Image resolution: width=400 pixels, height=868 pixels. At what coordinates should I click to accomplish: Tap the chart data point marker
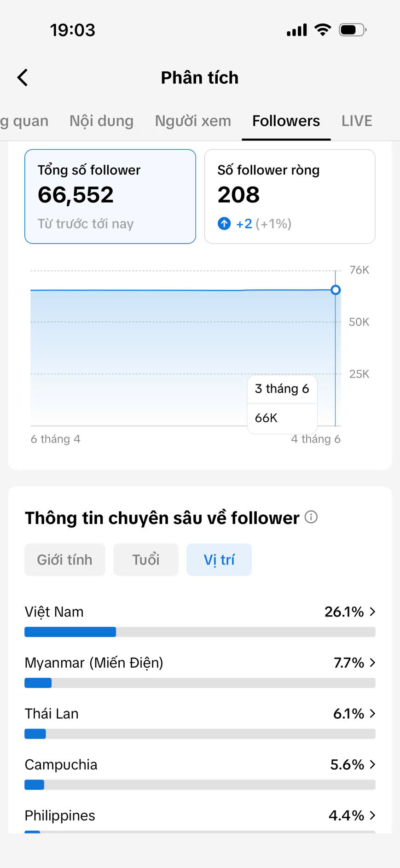336,290
